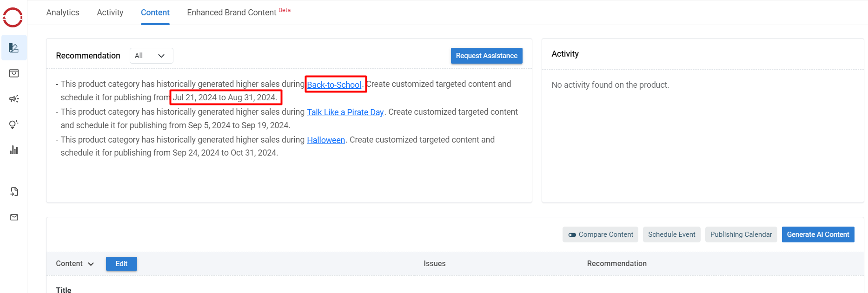
Task: Open the lightbulb insights sidebar icon
Action: [x=14, y=124]
